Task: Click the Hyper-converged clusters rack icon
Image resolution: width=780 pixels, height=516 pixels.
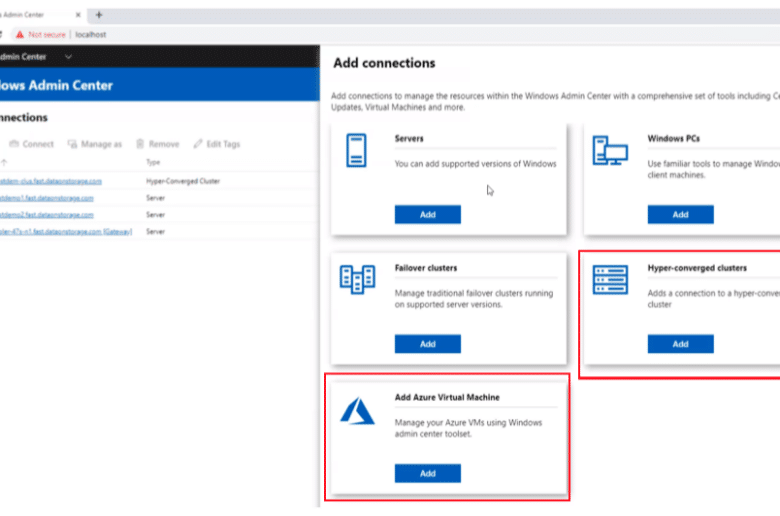Action: 610,280
